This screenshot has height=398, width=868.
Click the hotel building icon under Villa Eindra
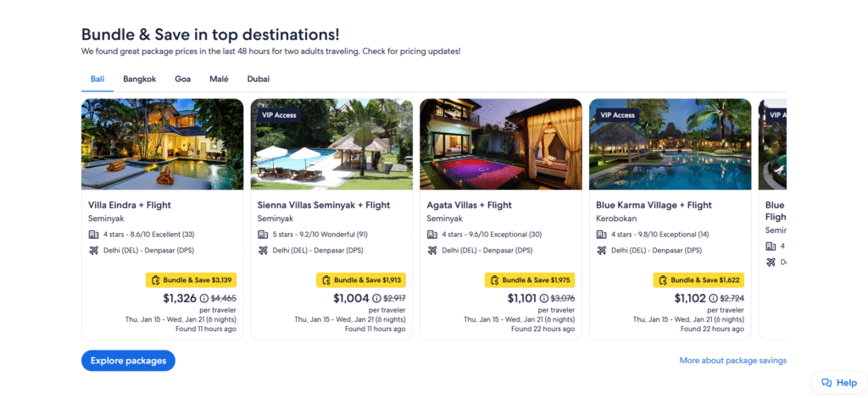(x=93, y=235)
